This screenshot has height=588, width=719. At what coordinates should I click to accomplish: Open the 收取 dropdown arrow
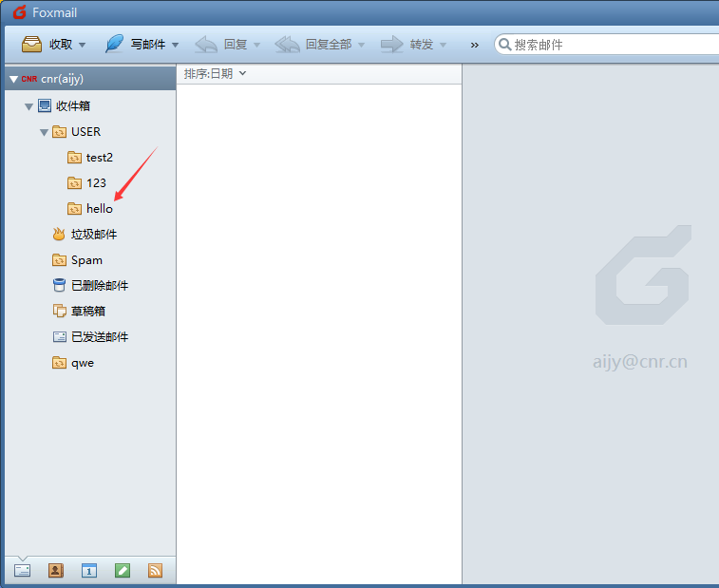(82, 45)
